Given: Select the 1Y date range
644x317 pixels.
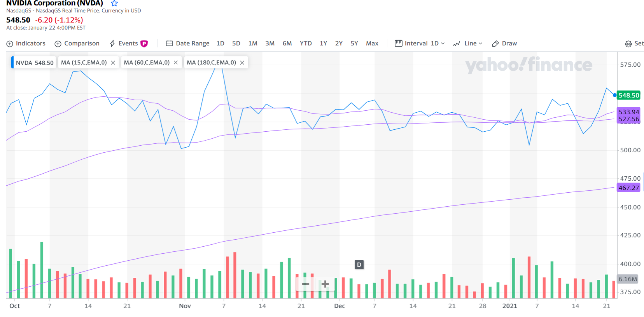Looking at the screenshot, I should (323, 44).
